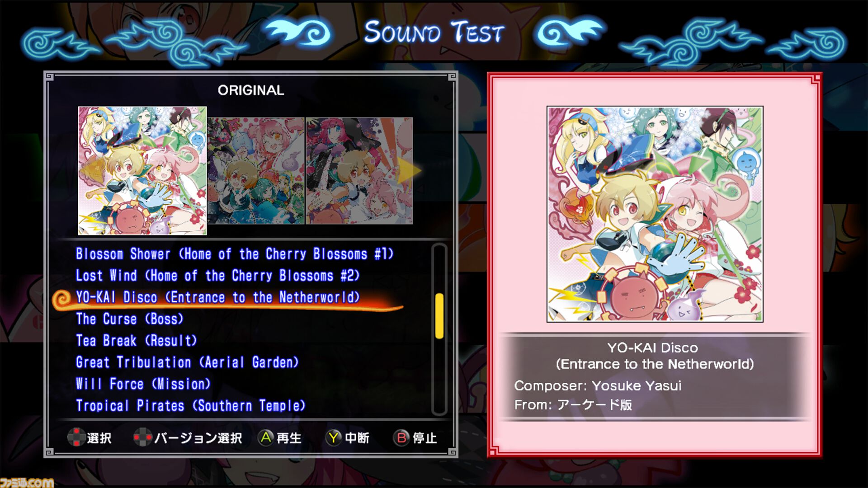Select Will Force (Mission) track
Viewport: 868px width, 488px height.
point(143,384)
